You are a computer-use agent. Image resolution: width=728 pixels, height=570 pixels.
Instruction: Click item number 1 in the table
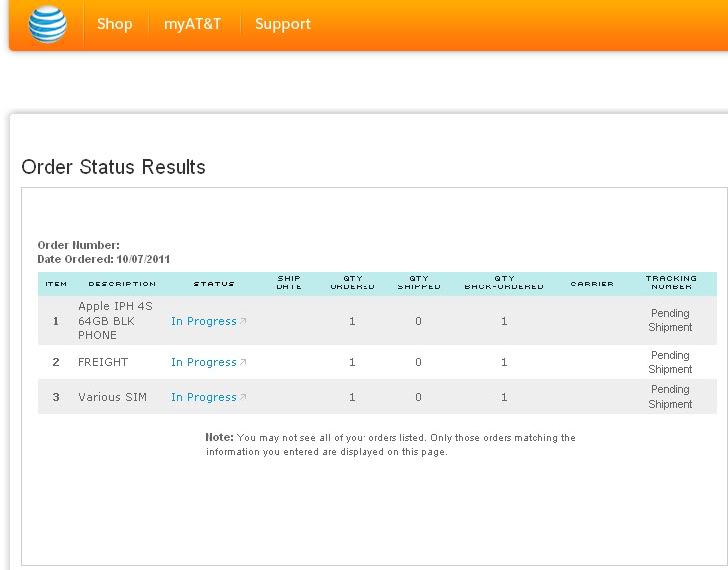point(56,321)
